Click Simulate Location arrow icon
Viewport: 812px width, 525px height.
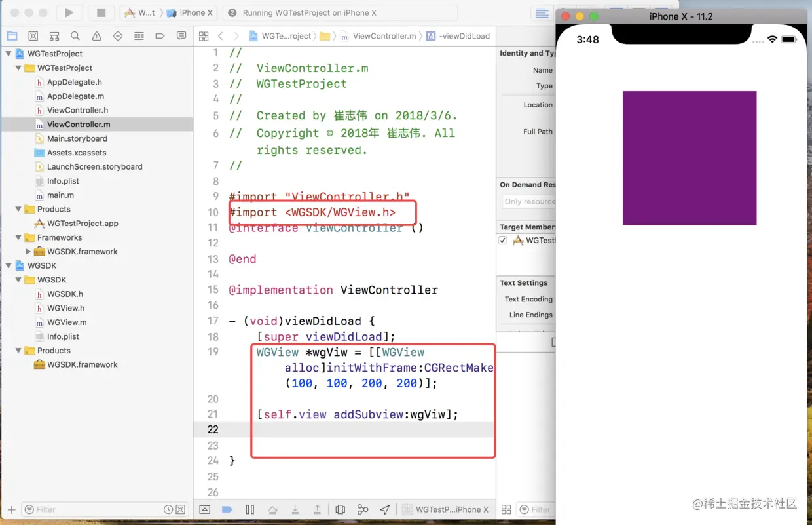(x=385, y=509)
